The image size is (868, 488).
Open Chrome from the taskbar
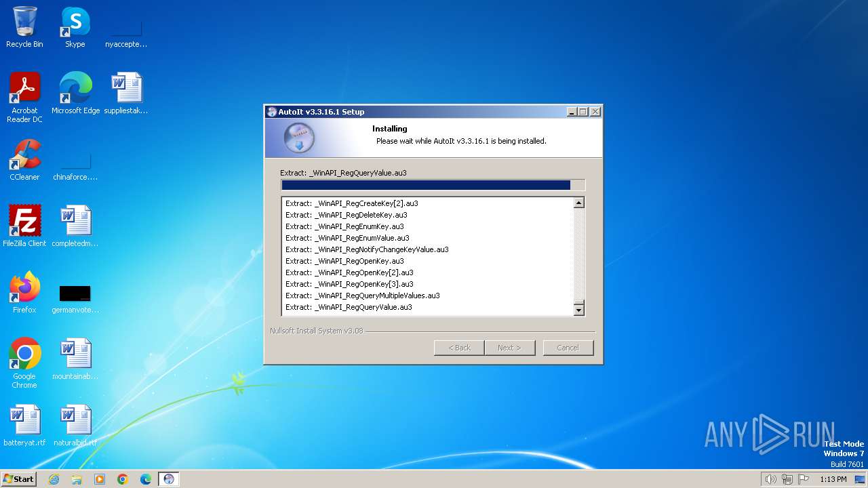tap(123, 479)
